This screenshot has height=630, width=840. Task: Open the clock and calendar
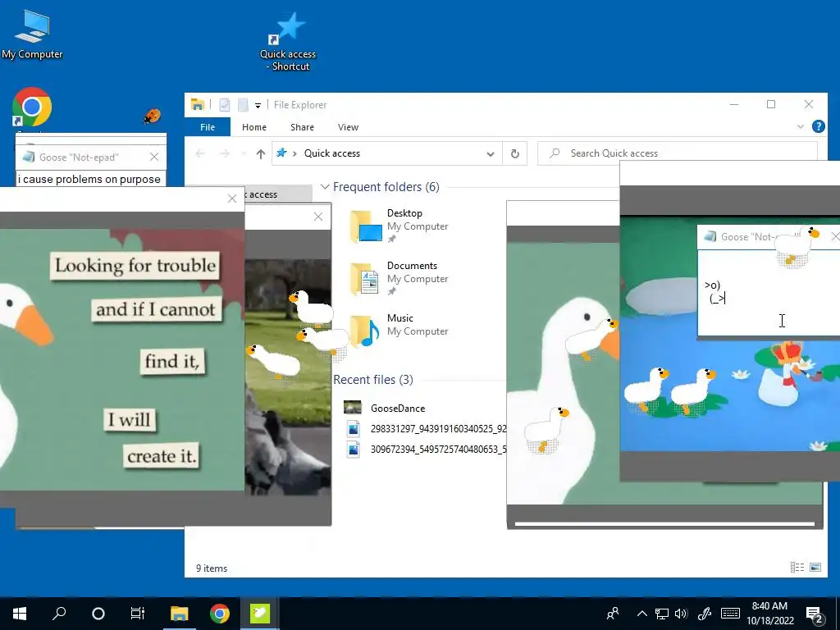769,614
